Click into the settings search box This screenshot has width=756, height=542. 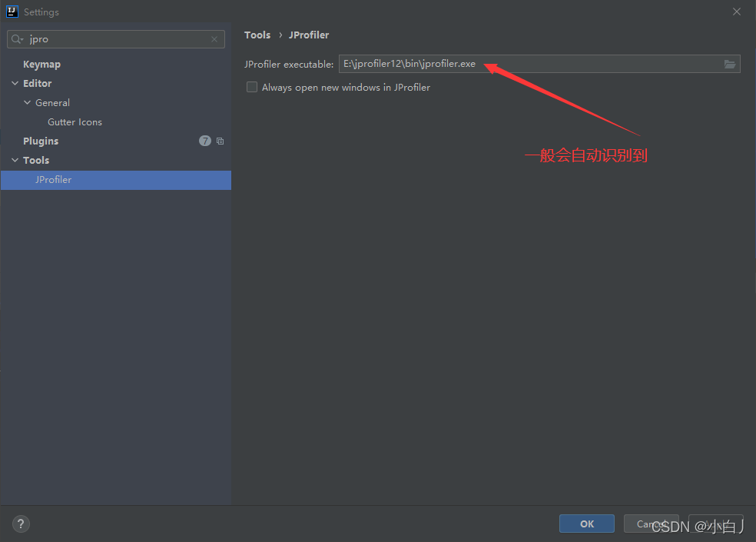point(116,39)
